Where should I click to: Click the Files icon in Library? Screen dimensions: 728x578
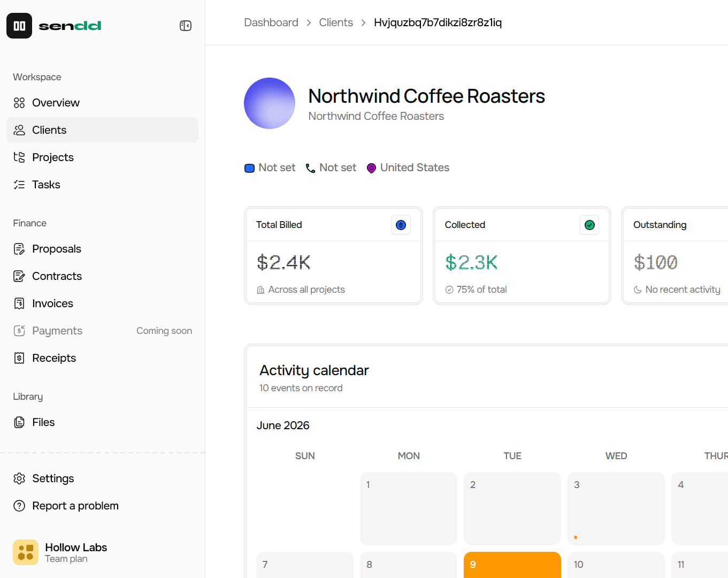click(19, 422)
